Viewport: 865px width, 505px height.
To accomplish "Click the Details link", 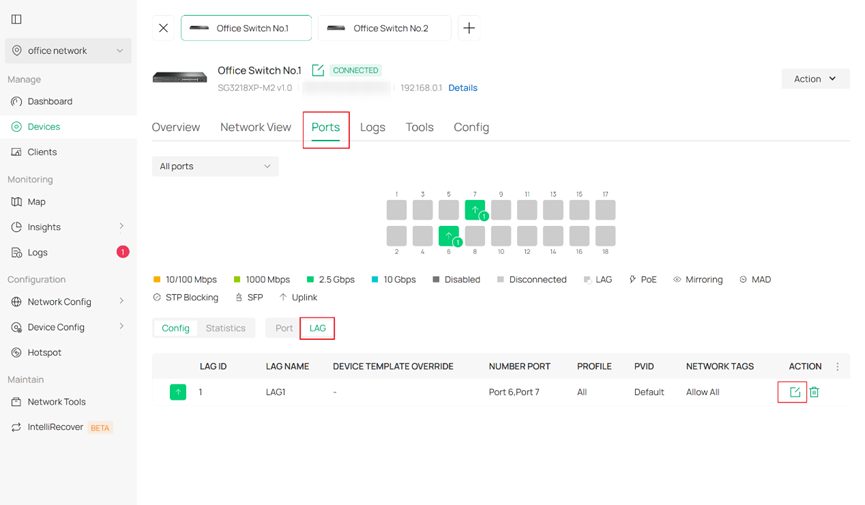I will tap(462, 88).
